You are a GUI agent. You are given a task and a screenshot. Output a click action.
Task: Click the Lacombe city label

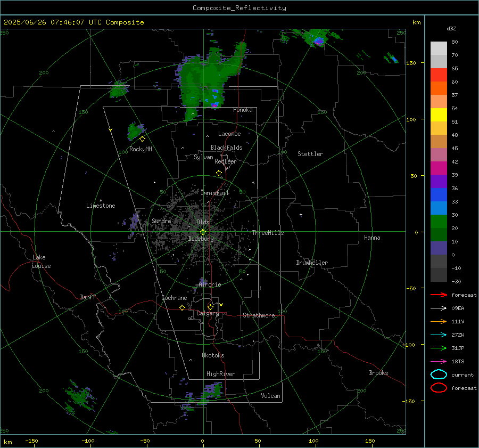pos(229,134)
